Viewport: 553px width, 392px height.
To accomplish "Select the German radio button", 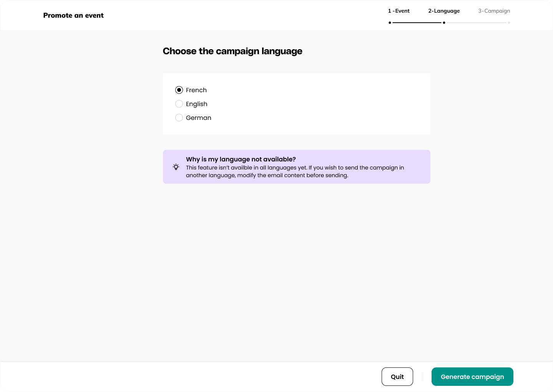I will pos(179,118).
